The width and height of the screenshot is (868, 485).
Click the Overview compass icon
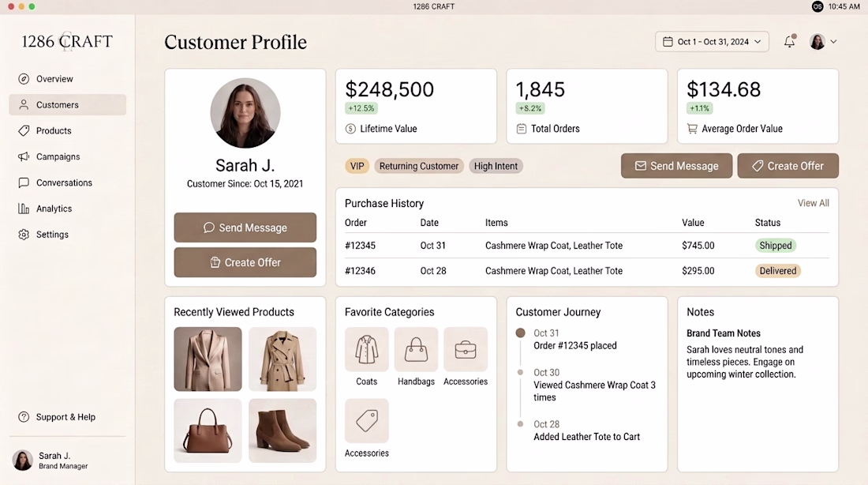pos(23,79)
